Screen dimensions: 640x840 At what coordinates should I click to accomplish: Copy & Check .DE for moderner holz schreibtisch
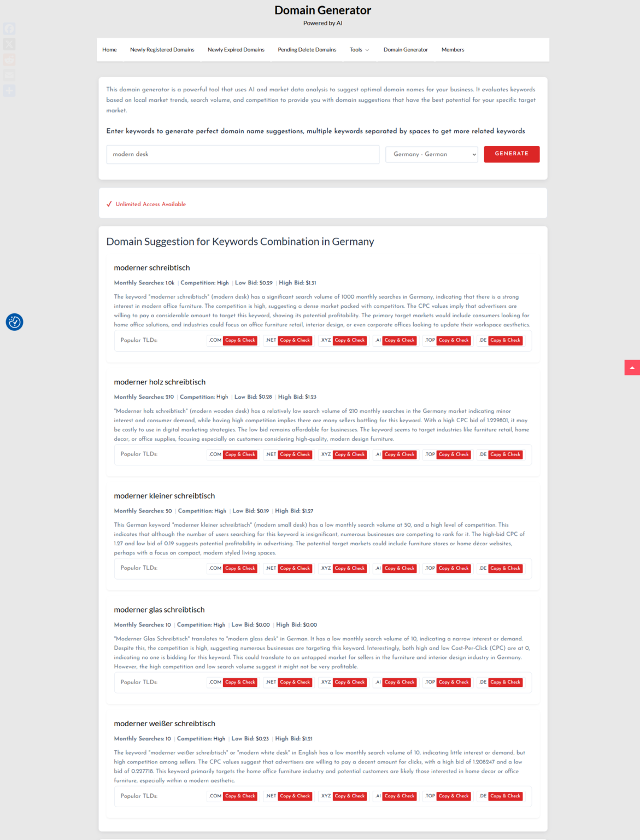click(x=505, y=454)
